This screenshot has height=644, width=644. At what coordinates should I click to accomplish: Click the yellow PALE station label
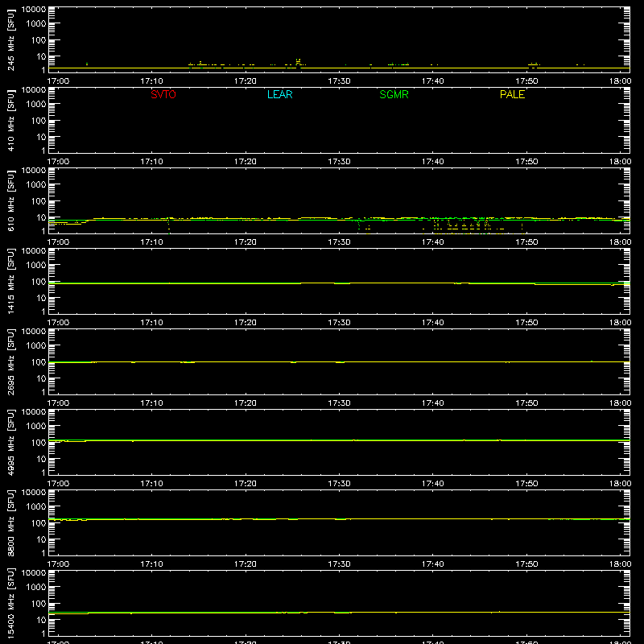pyautogui.click(x=512, y=94)
